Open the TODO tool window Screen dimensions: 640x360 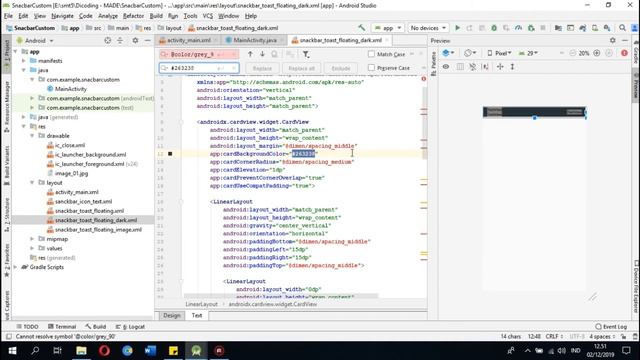(x=27, y=327)
